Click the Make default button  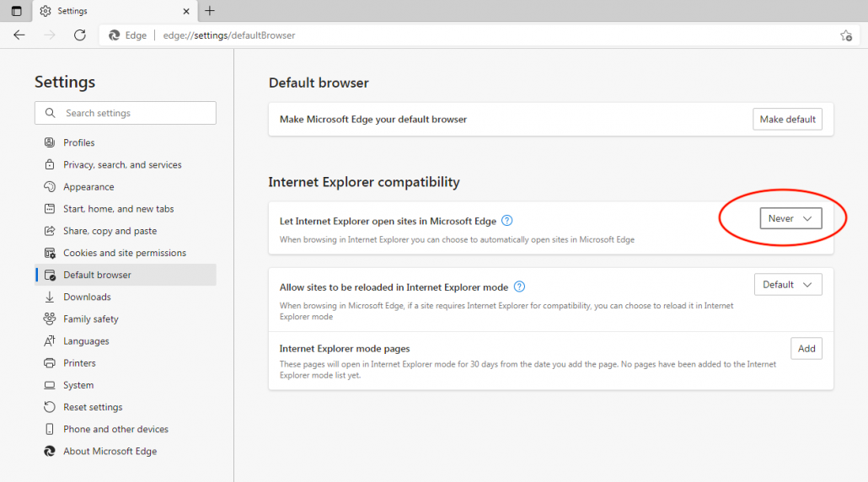[x=787, y=120]
